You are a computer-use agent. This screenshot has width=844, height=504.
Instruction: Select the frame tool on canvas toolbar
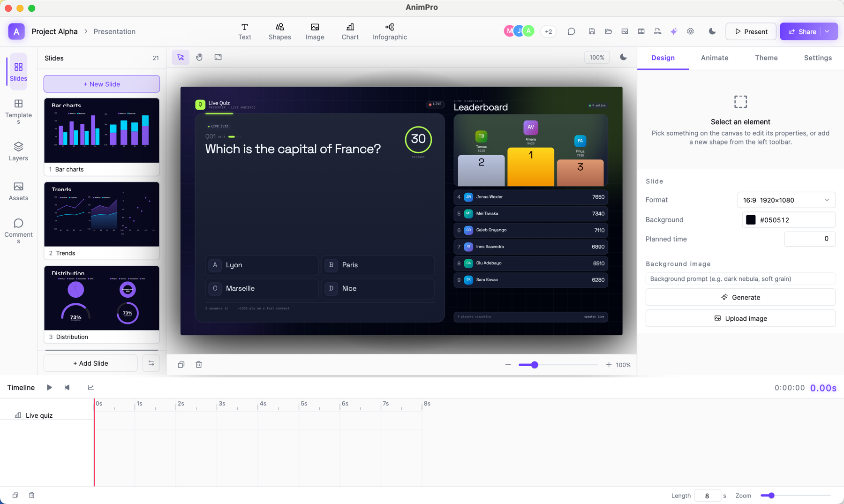click(218, 57)
